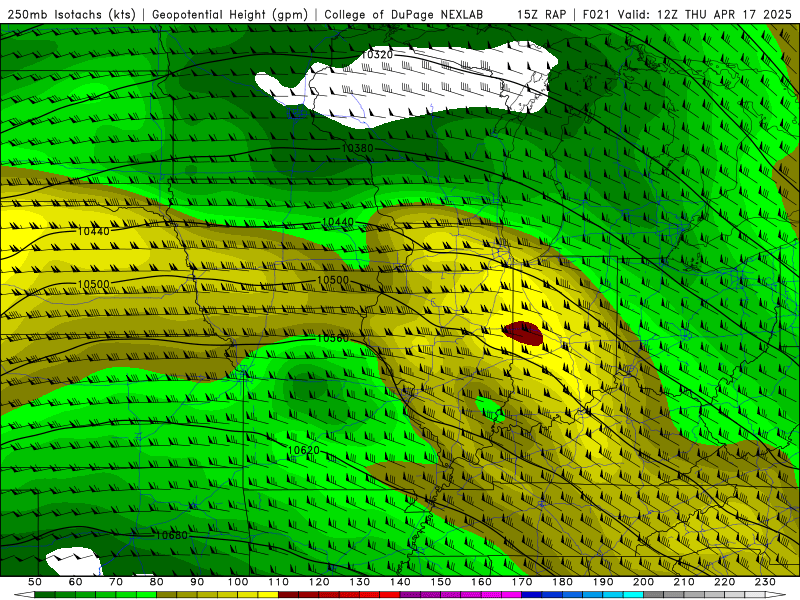Select the 10440 contour label in the map center
Viewport: 800px width, 600px height.
coord(338,222)
